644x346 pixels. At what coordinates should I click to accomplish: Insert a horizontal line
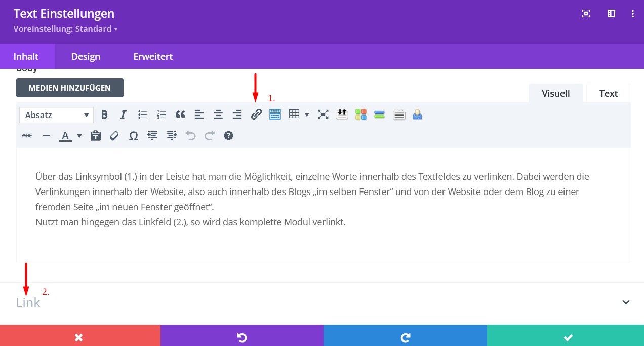pyautogui.click(x=46, y=135)
